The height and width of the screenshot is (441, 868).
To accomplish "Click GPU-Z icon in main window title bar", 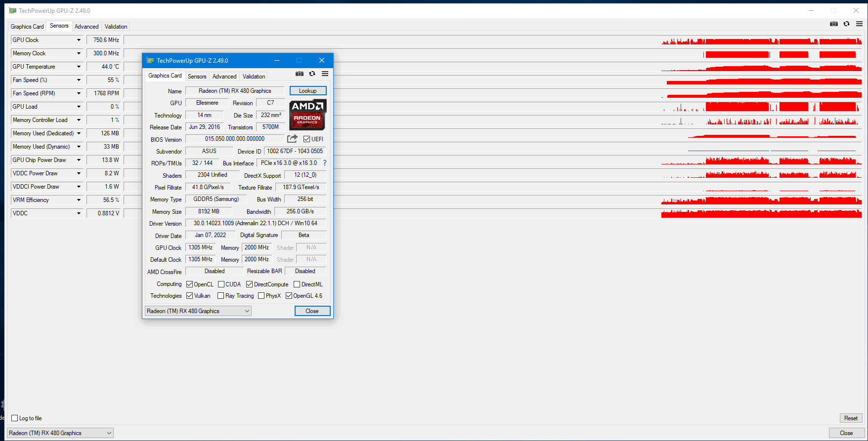I will pyautogui.click(x=13, y=10).
